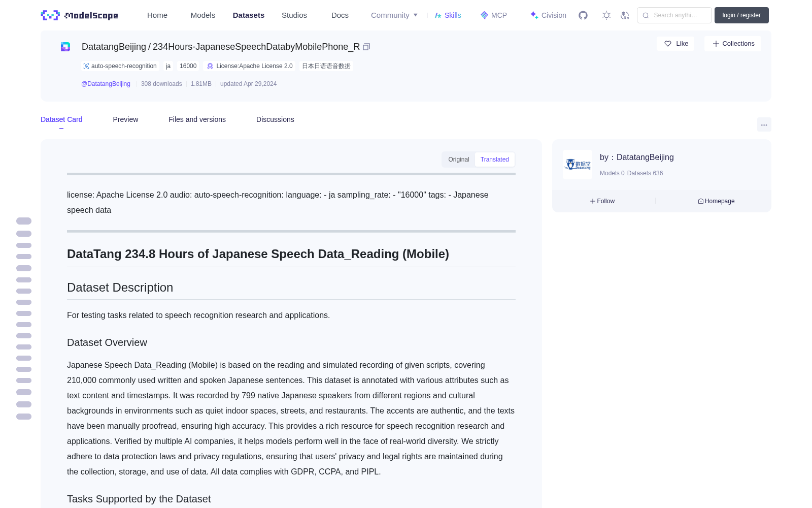
Task: Click the DatatangBeijing owner name in the title
Action: point(114,47)
